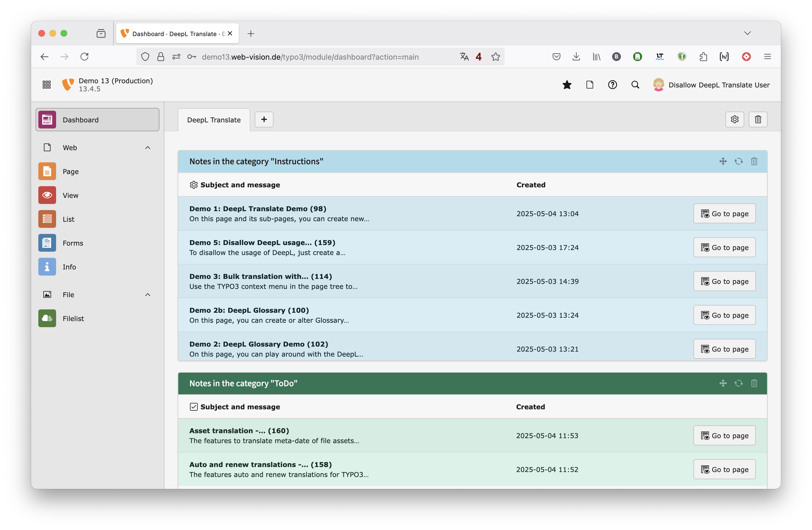Go to page for Demo 3 note
Screen dimensions: 812x530
(x=724, y=281)
